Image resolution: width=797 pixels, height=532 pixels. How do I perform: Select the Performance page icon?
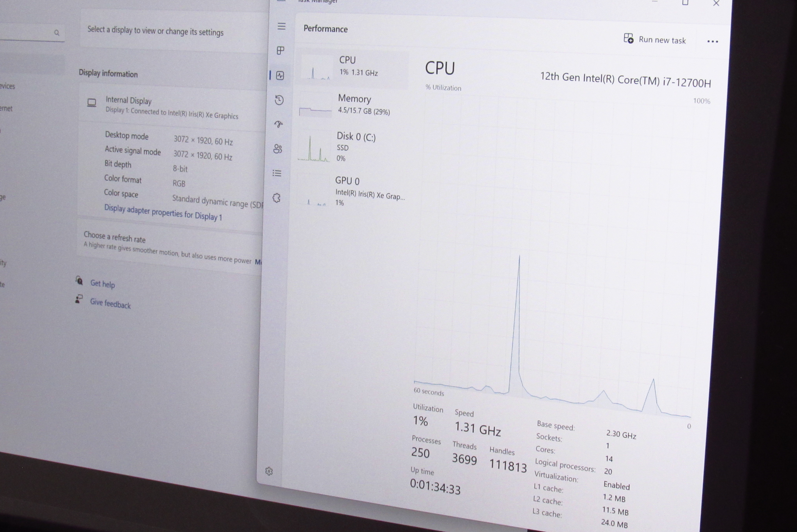[x=280, y=75]
